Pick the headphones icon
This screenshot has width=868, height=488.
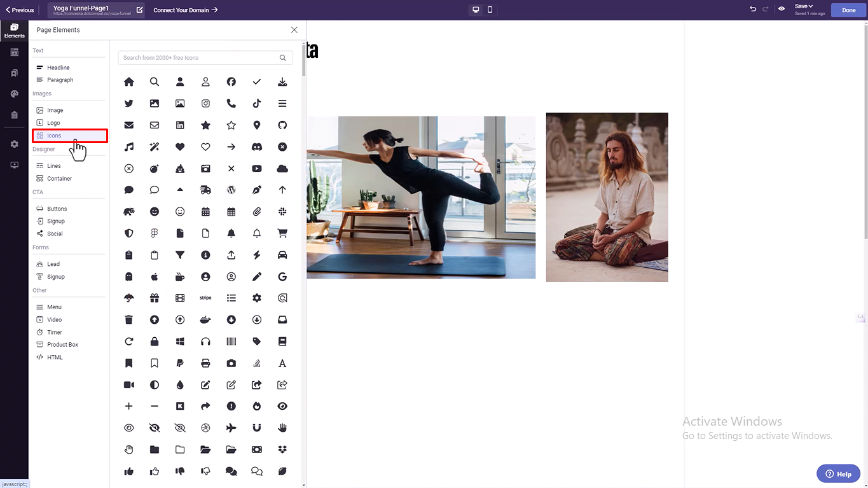(x=205, y=342)
